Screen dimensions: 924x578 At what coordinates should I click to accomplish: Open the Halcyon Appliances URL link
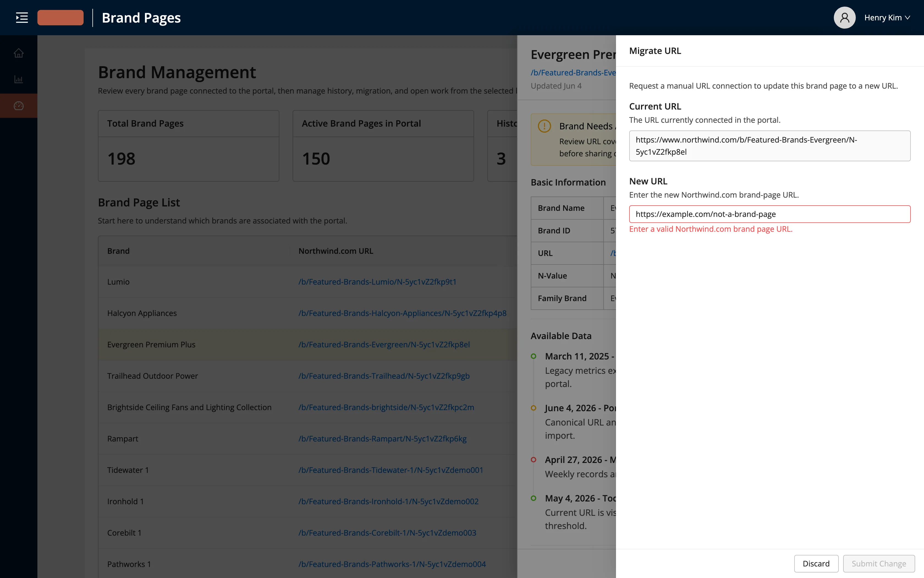[x=402, y=313]
